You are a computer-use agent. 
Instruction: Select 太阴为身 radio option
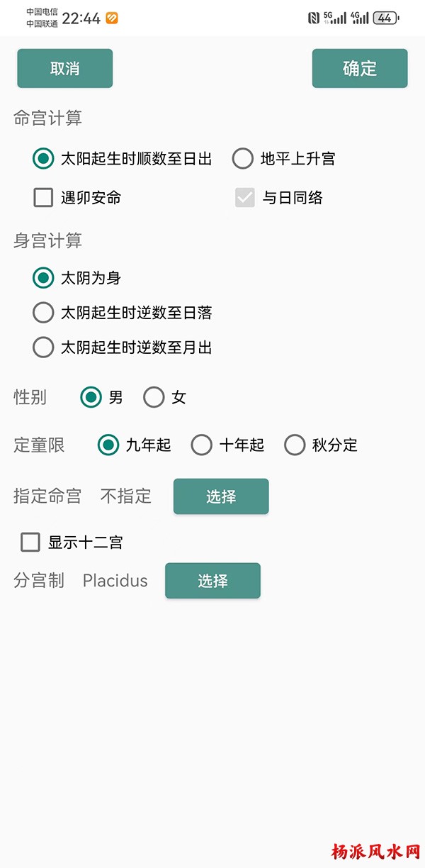(x=44, y=277)
